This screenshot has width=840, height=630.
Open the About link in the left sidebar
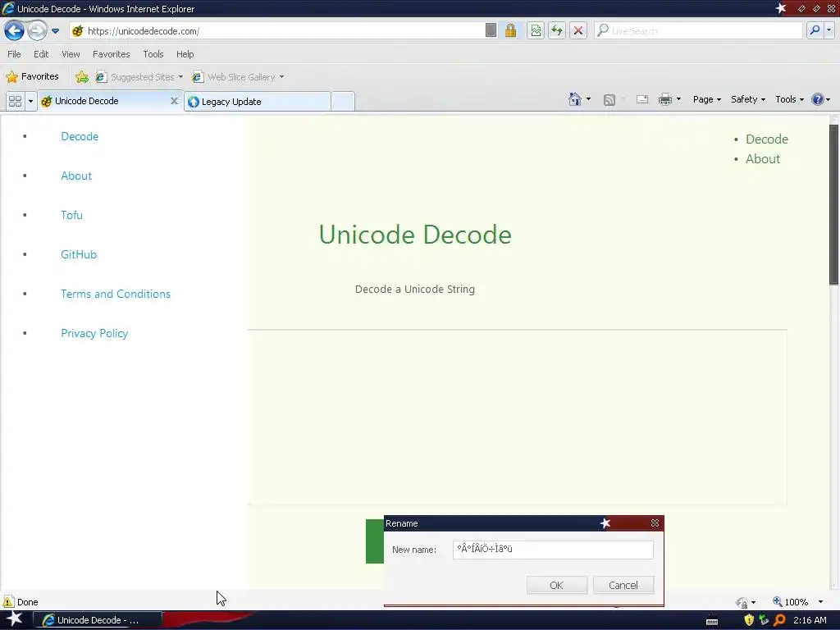click(76, 176)
